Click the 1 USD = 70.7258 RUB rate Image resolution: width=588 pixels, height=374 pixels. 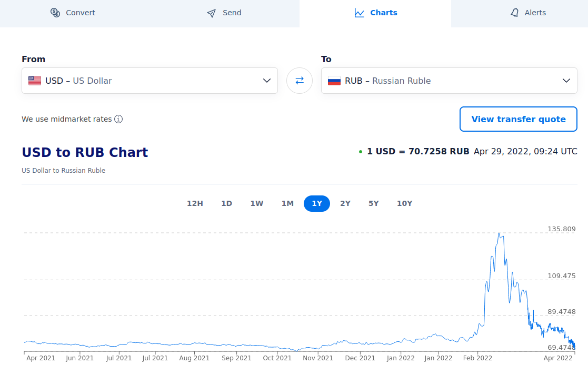tap(418, 152)
